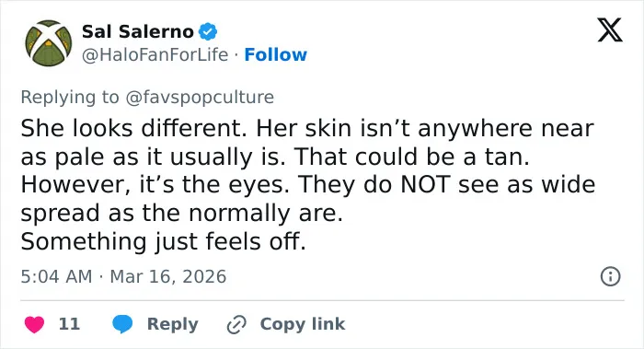Open the circled info icon

[610, 276]
